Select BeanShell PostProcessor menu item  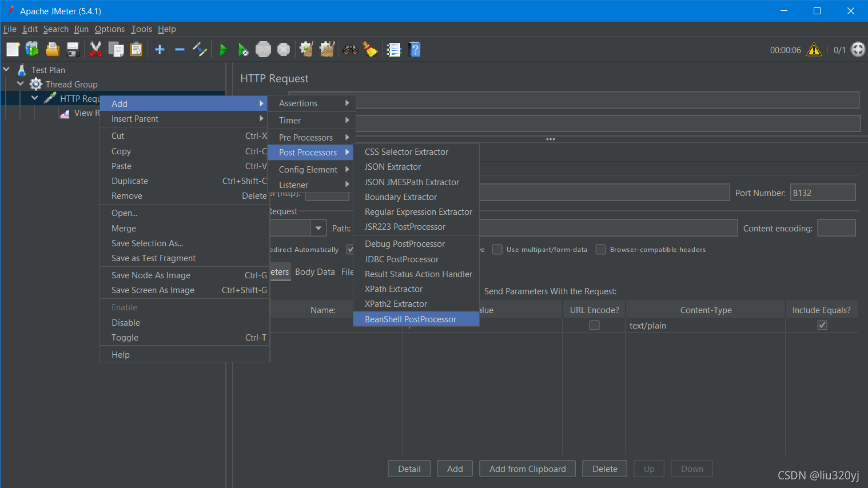coord(416,319)
